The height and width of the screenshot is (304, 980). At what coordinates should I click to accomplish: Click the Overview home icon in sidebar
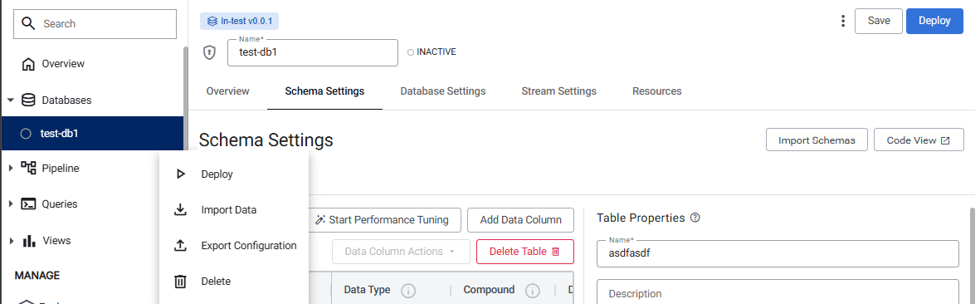[27, 64]
